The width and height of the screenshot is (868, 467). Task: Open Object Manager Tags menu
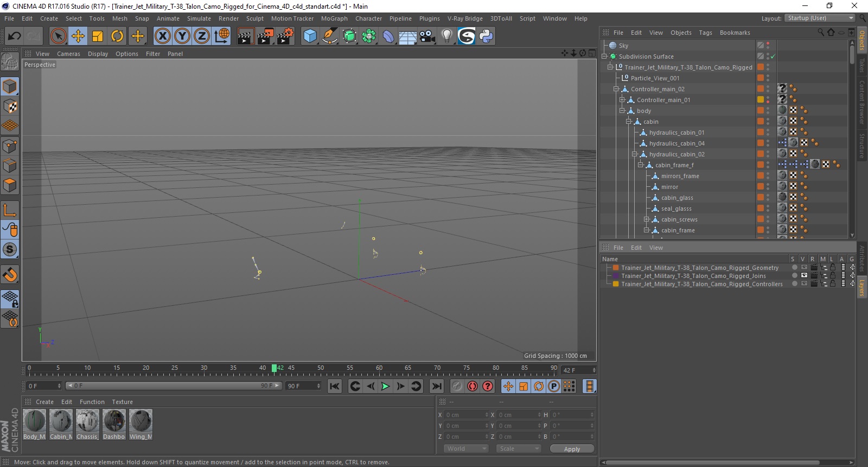[705, 33]
